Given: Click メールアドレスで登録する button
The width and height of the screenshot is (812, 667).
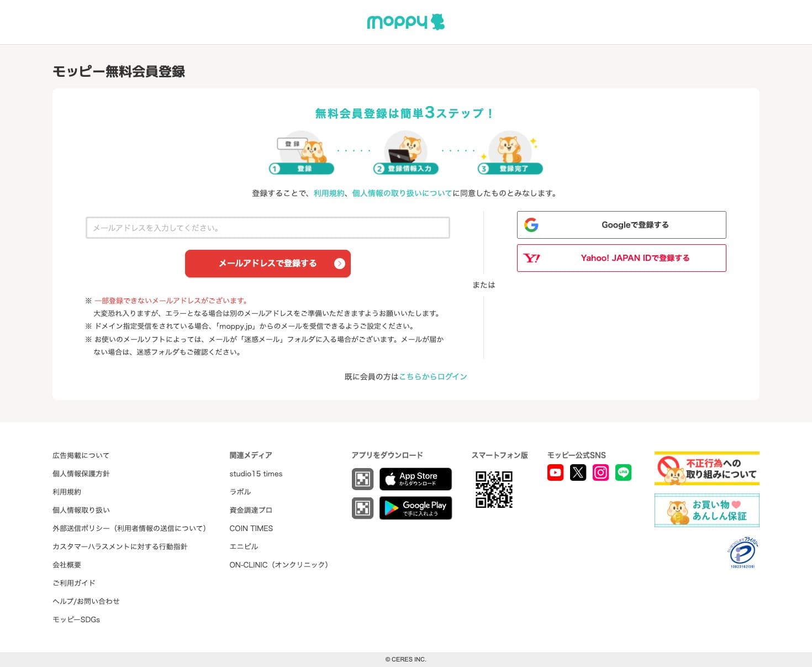Looking at the screenshot, I should coord(268,264).
